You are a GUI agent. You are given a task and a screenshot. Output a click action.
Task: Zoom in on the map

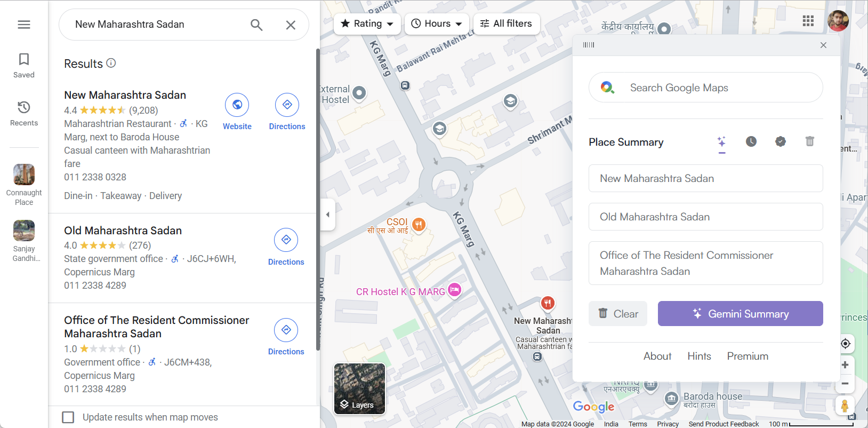click(x=845, y=365)
